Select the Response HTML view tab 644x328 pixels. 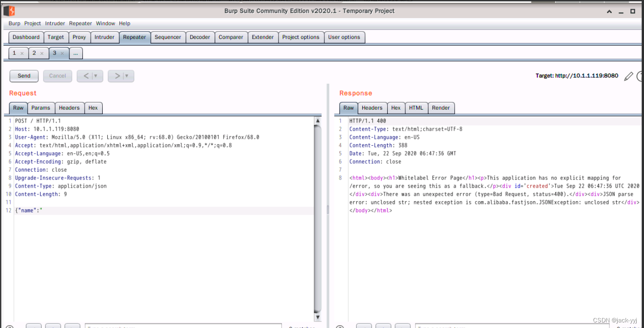pyautogui.click(x=416, y=108)
